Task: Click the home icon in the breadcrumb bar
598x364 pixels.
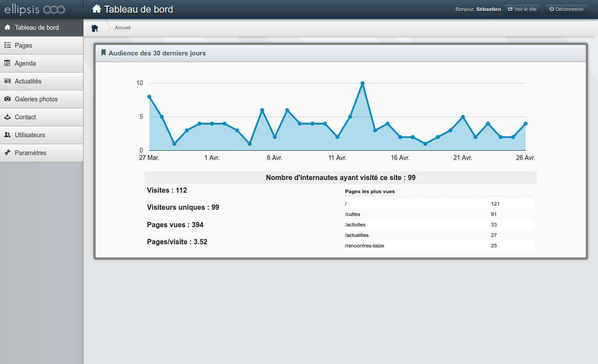Action: click(95, 28)
